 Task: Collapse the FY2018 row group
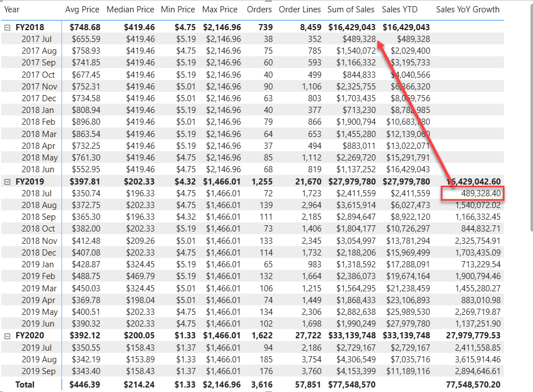click(7, 27)
